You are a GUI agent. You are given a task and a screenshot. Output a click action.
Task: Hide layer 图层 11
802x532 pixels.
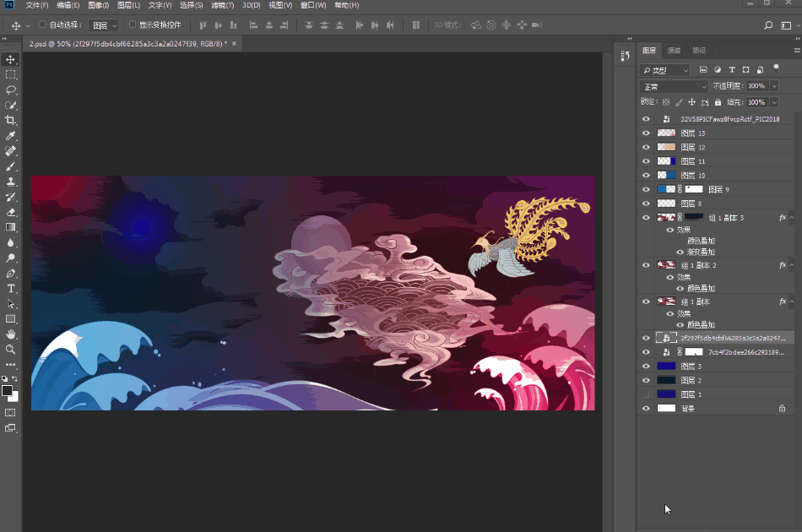tap(646, 161)
